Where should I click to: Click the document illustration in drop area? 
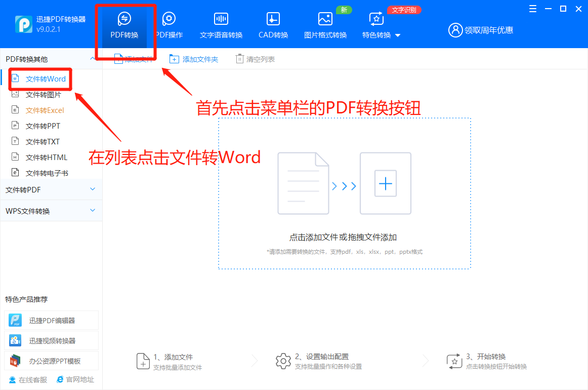coord(303,183)
